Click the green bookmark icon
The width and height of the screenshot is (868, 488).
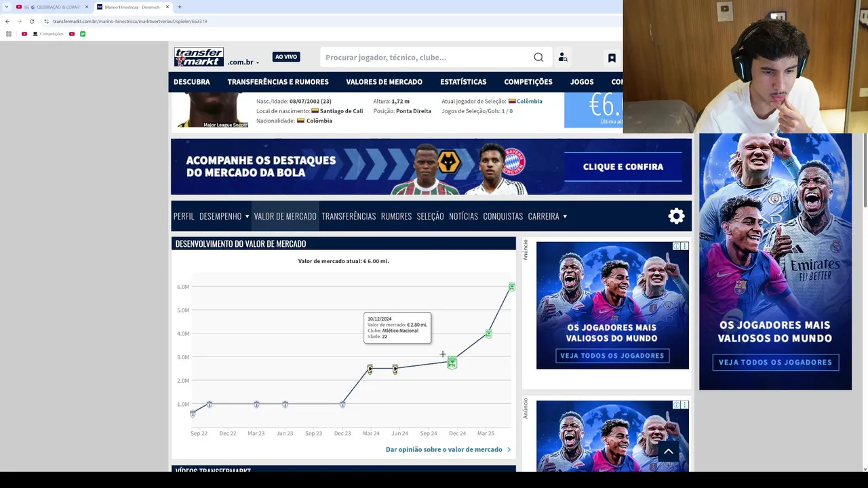[x=83, y=34]
